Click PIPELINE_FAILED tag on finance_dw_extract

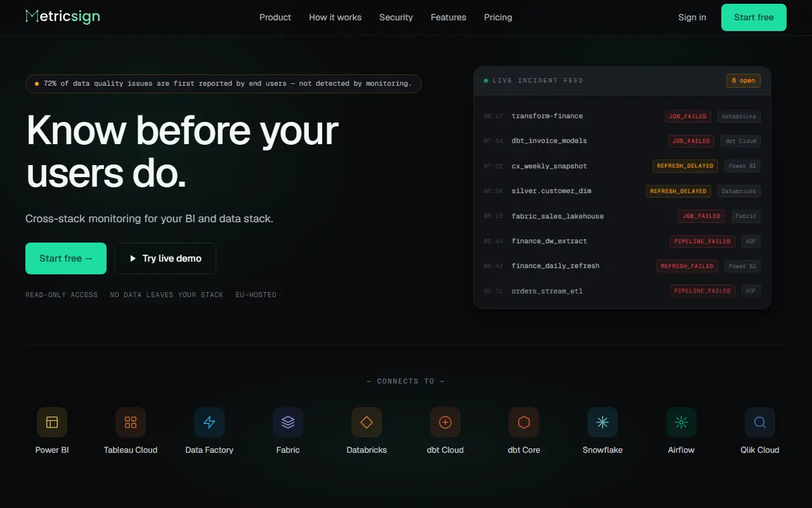tap(702, 241)
